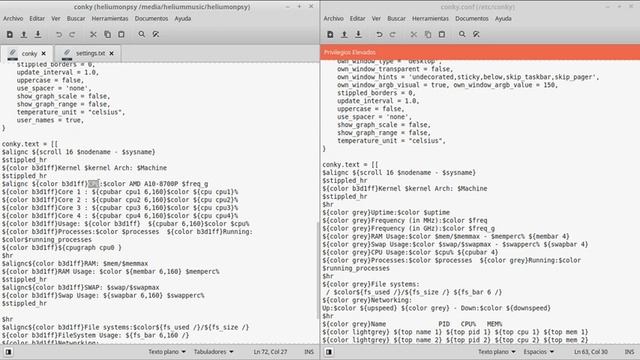Open Archivo menu in conky.conf window

tap(333, 18)
